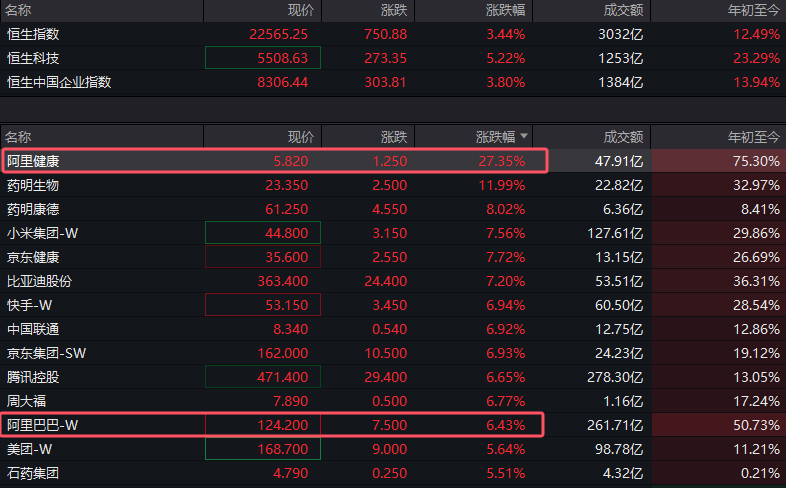Open 药明生物 stock row
The image size is (786, 488).
click(393, 185)
